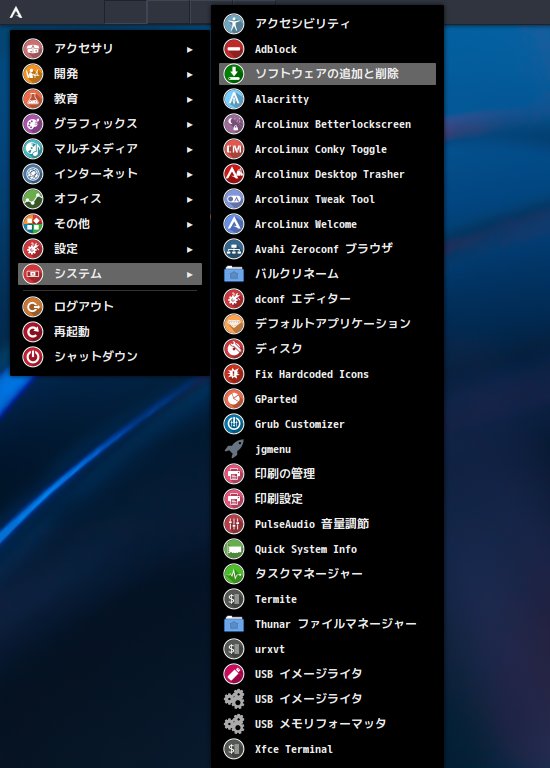
Task: Expand 設定 submenu arrow
Action: coord(190,249)
